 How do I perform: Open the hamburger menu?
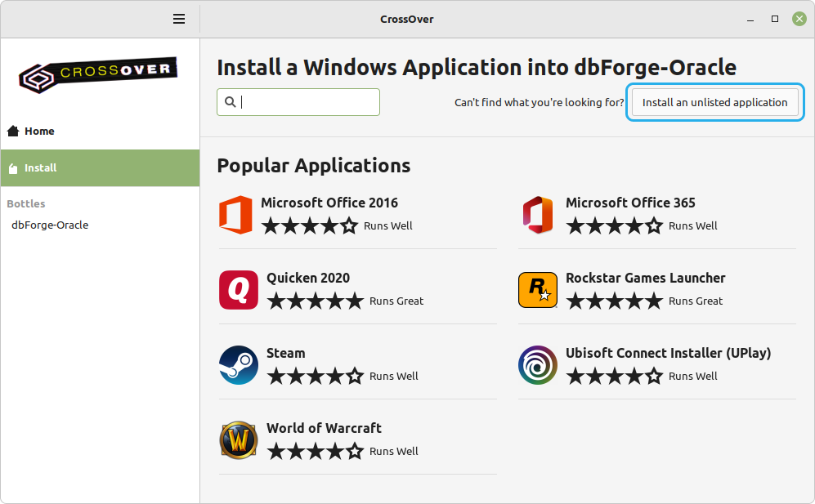click(x=179, y=20)
